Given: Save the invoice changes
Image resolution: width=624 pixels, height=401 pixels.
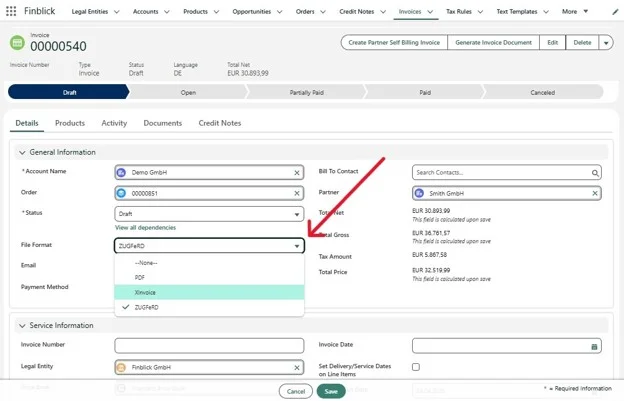Looking at the screenshot, I should [x=331, y=391].
